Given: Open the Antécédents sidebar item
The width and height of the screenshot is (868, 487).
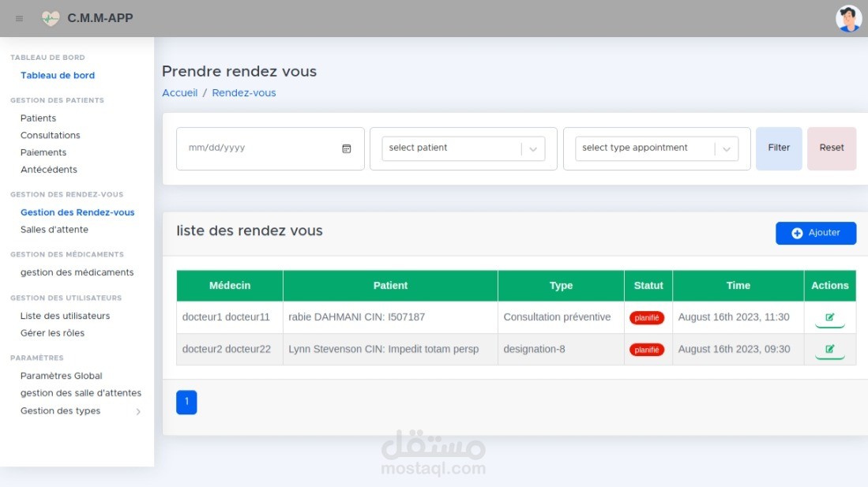Looking at the screenshot, I should (49, 170).
